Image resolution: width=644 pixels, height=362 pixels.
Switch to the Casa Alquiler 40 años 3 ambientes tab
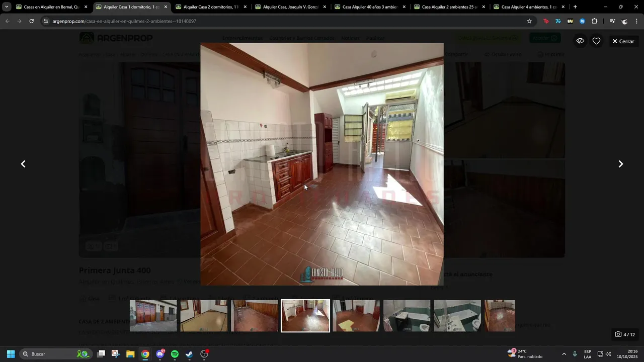[370, 7]
